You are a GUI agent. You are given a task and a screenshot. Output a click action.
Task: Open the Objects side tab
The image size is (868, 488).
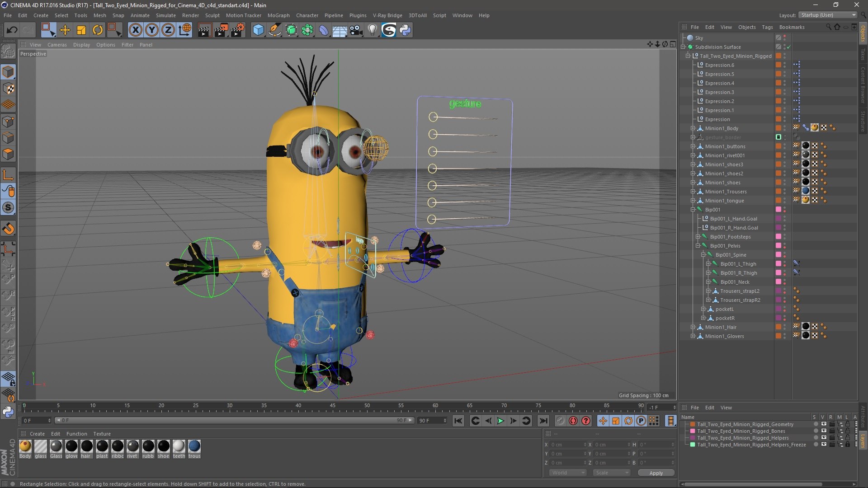(x=863, y=33)
